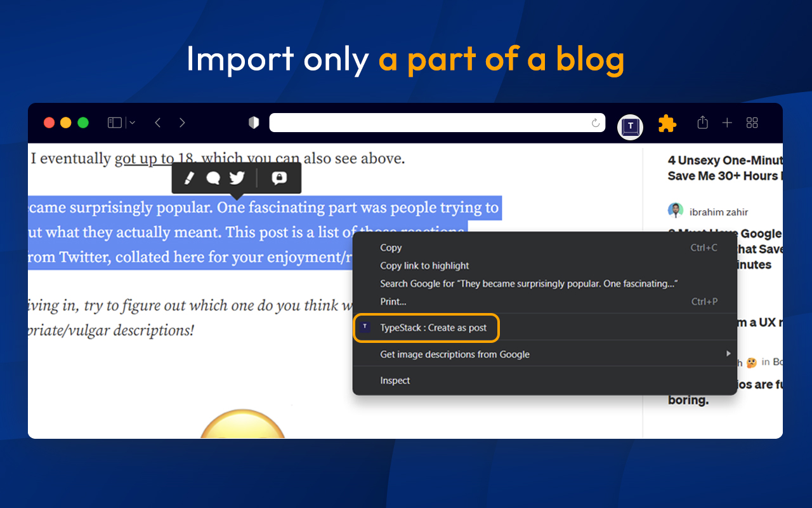This screenshot has height=508, width=812.
Task: Show the tab overview grid icon
Action: tap(752, 123)
